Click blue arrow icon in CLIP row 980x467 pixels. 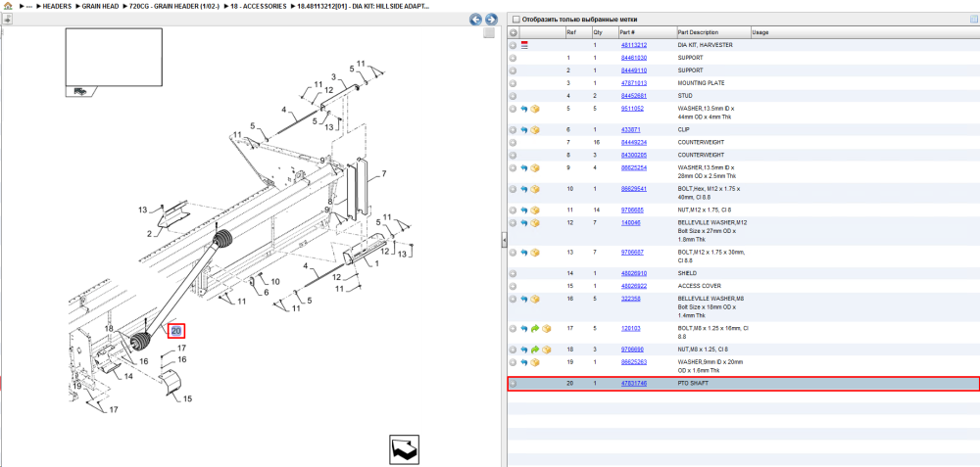[x=524, y=130]
